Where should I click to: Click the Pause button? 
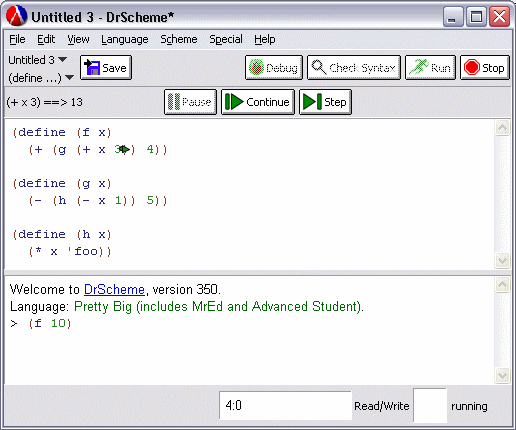190,102
